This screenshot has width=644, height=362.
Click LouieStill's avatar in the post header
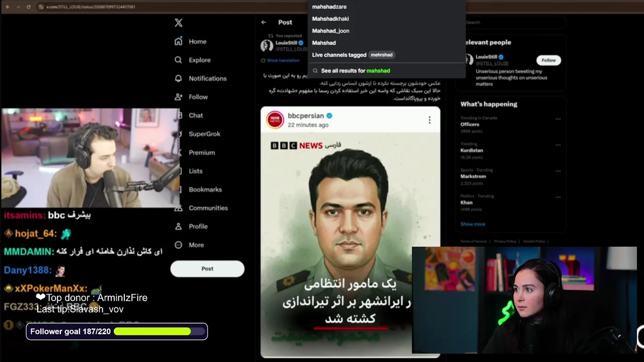click(267, 46)
